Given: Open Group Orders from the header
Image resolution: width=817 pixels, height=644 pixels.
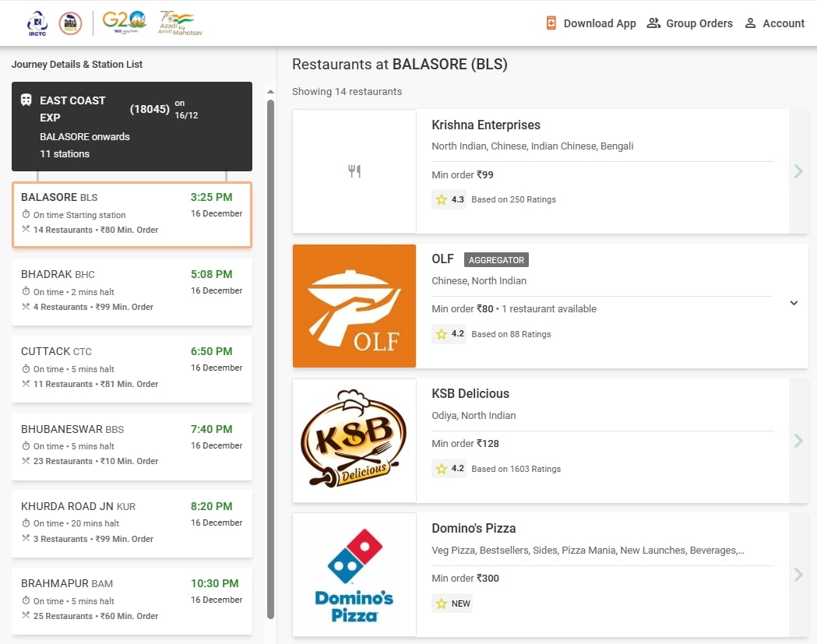Looking at the screenshot, I should pos(689,23).
